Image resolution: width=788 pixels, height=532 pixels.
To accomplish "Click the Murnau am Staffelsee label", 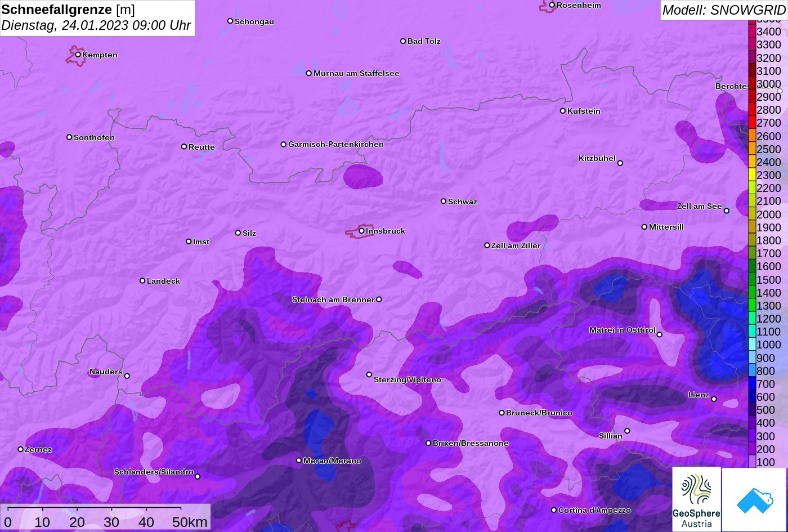I will tap(356, 73).
